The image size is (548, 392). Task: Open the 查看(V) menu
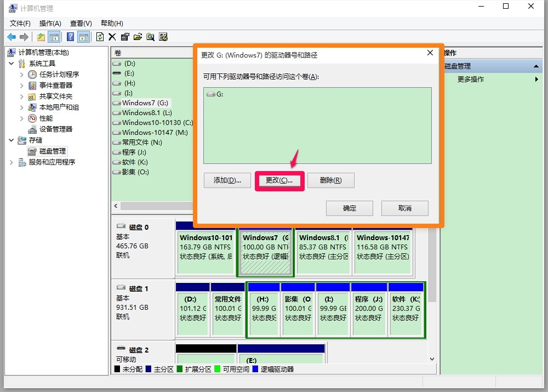tap(81, 24)
